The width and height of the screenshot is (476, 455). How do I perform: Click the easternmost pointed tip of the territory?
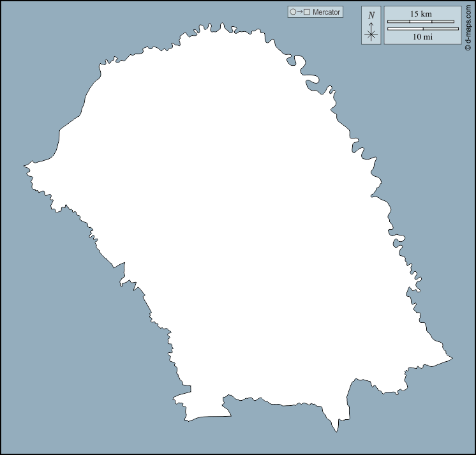tap(450, 358)
